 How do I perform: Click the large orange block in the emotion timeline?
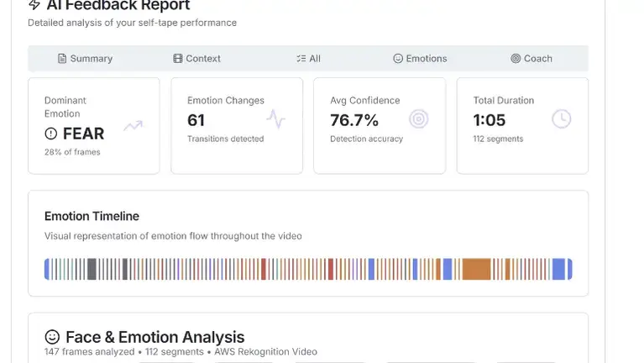click(x=476, y=269)
